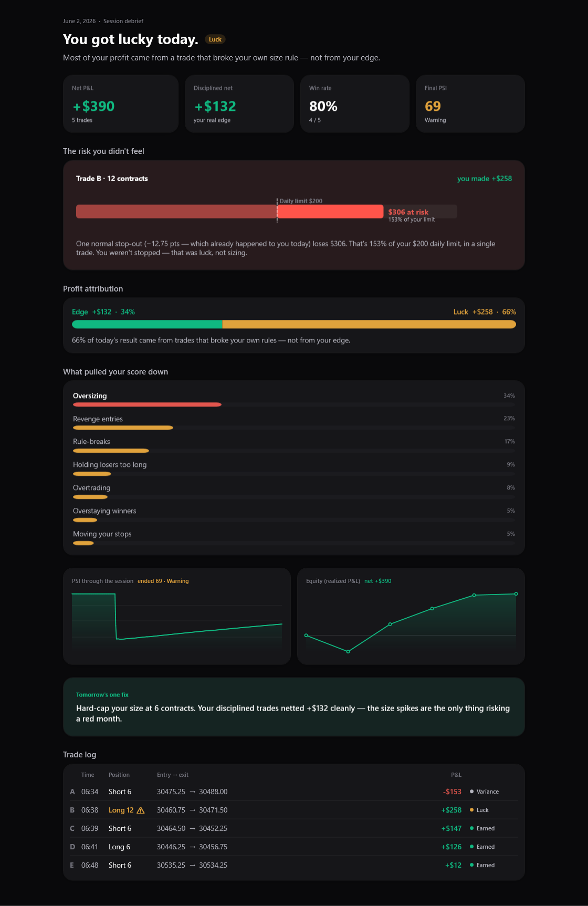Open the Disciplined net +$132 card
The width and height of the screenshot is (588, 906).
(239, 104)
